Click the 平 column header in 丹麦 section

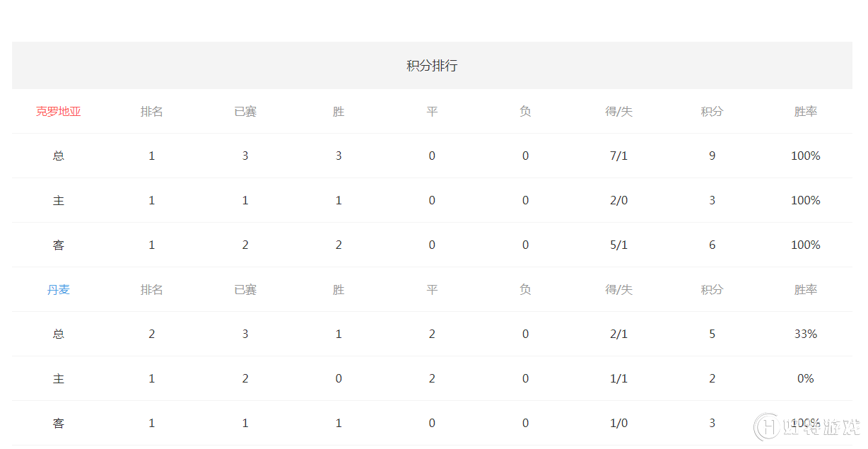pyautogui.click(x=432, y=290)
